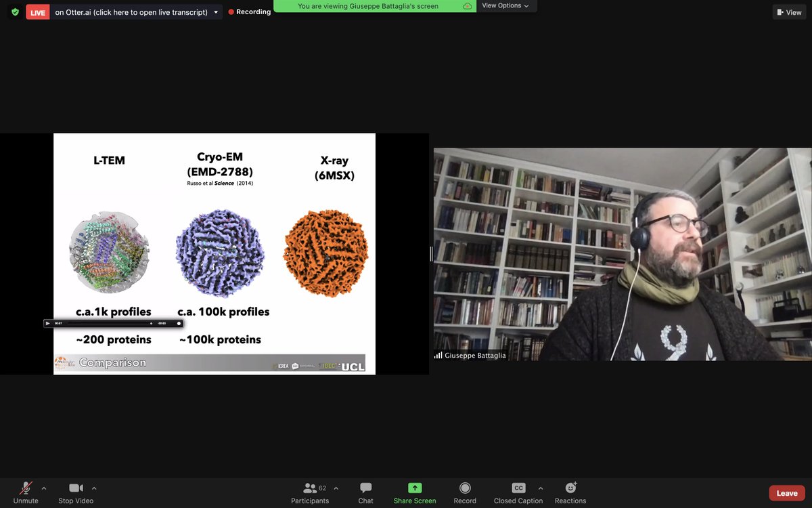812x508 pixels.
Task: Expand the Otter.ai live stream dropdown arrow
Action: click(216, 12)
